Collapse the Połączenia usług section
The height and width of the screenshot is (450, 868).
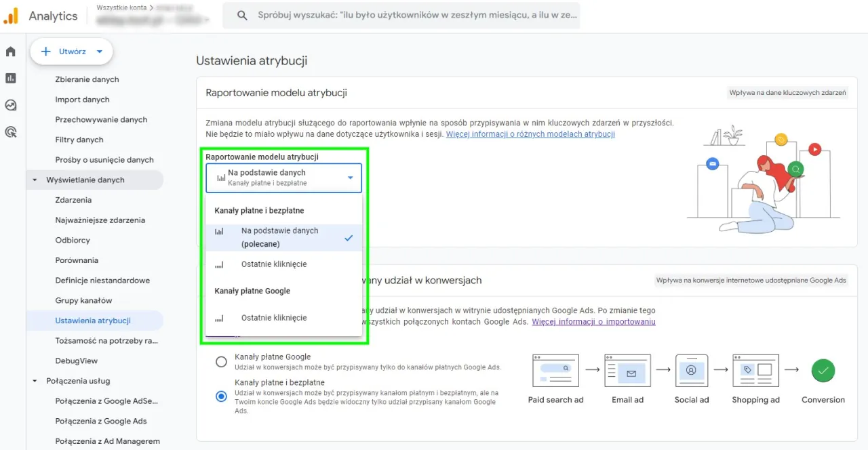[x=35, y=380]
